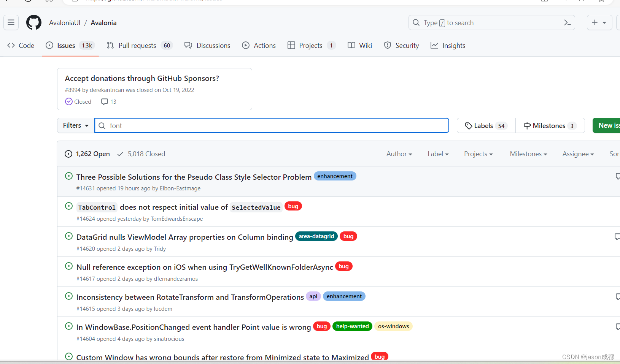The image size is (620, 364).
Task: Click the closed checkmark icon on pinned issue
Action: point(69,101)
